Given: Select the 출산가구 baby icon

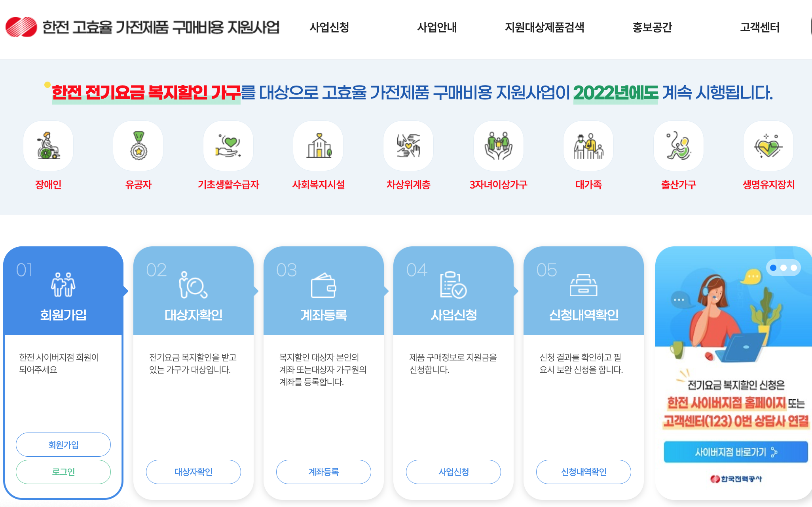Looking at the screenshot, I should tap(679, 146).
